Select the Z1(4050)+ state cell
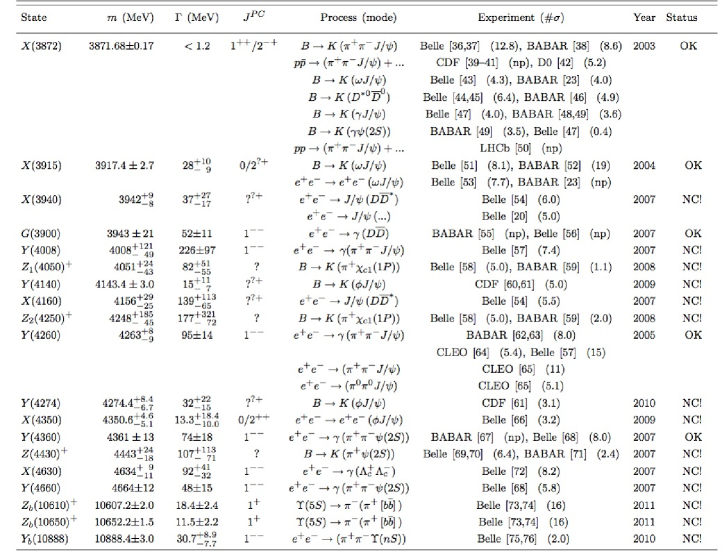Viewport: 725px width, 552px height. click(46, 267)
